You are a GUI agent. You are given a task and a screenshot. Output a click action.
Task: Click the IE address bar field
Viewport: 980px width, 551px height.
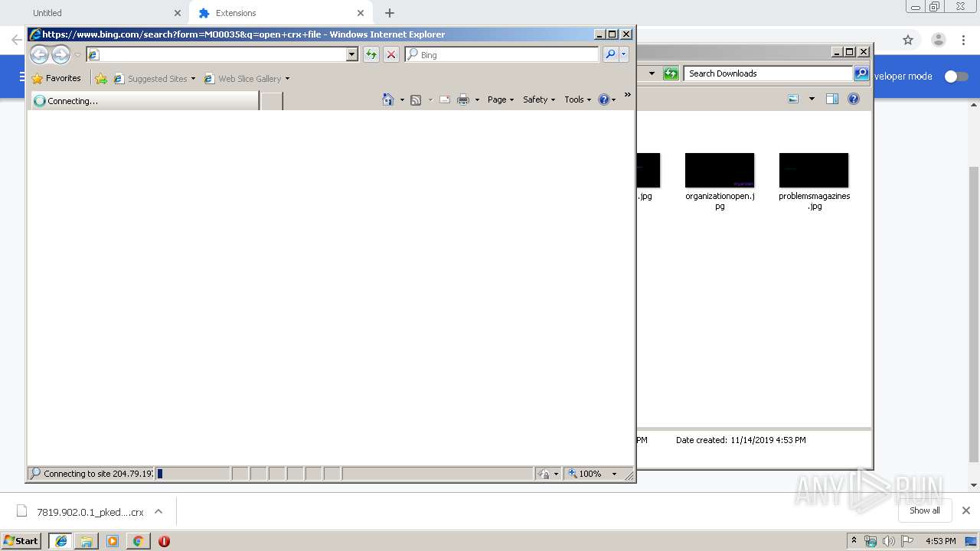pyautogui.click(x=222, y=54)
